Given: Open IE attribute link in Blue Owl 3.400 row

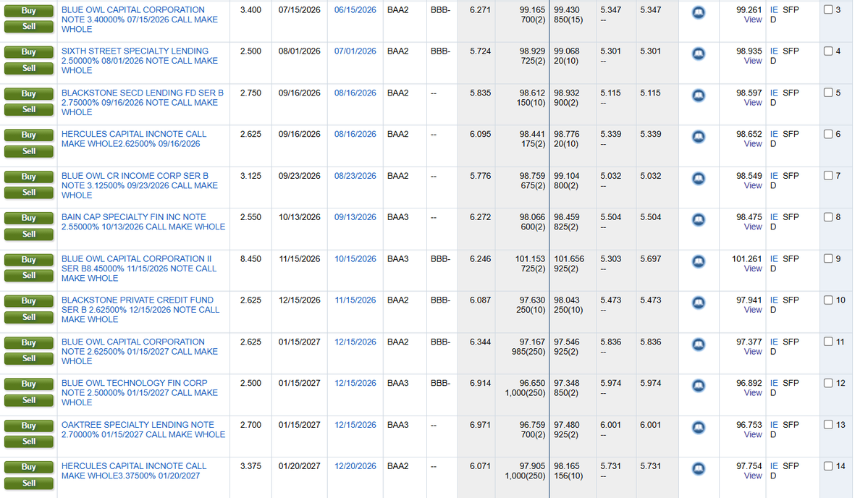Looking at the screenshot, I should (x=774, y=10).
